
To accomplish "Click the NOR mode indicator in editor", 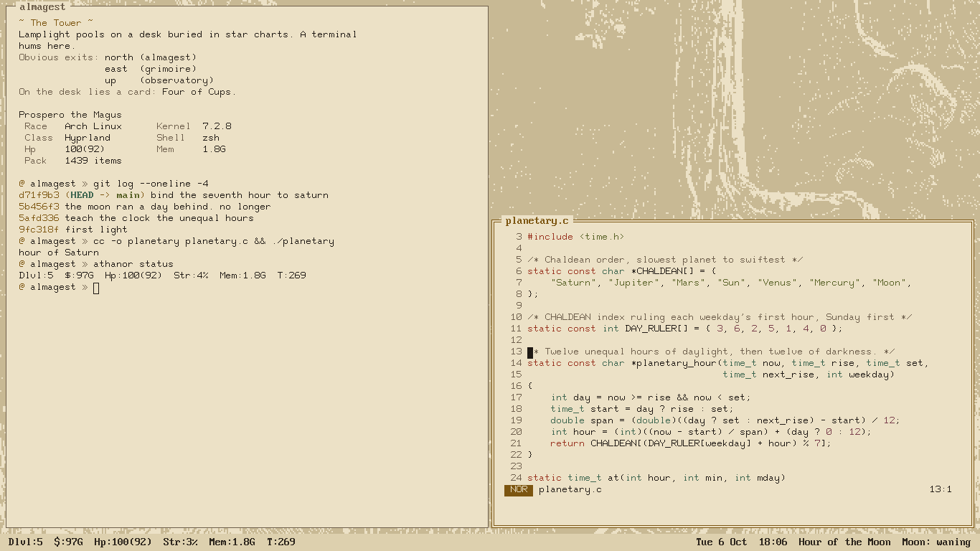I will pyautogui.click(x=519, y=490).
